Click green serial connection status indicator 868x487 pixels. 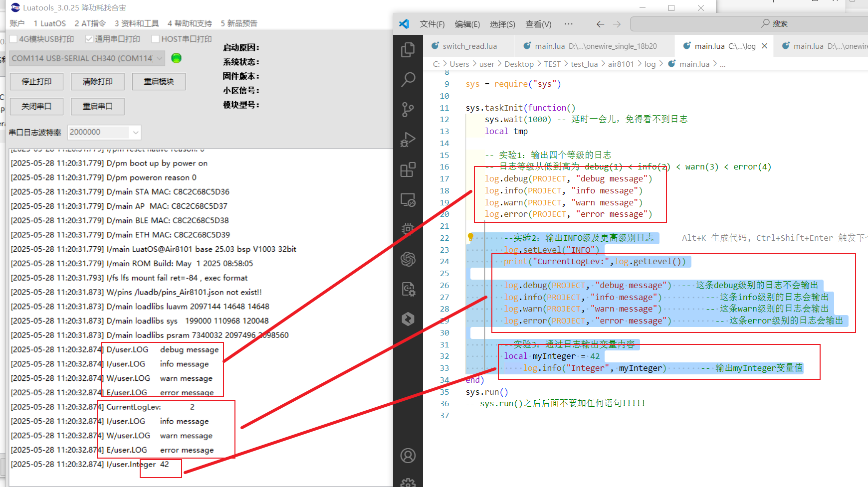176,58
